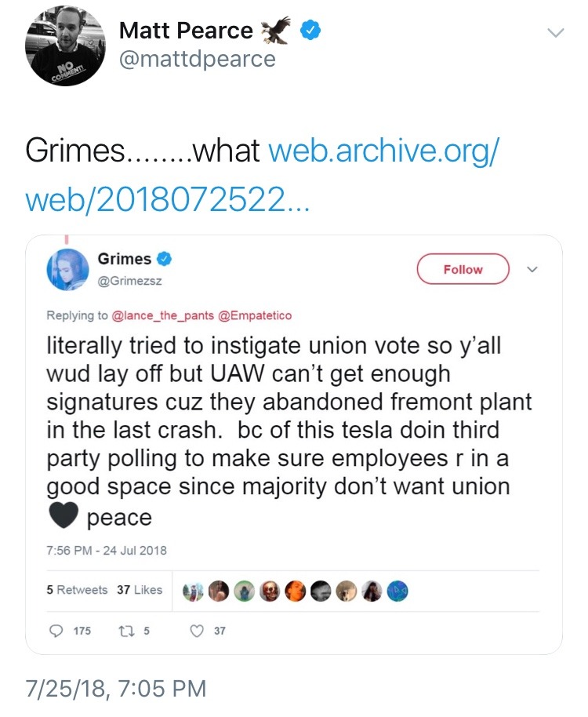Screen dimensions: 588x717
Task: Click the eagle emoji next to Matt Pearce
Action: [277, 30]
